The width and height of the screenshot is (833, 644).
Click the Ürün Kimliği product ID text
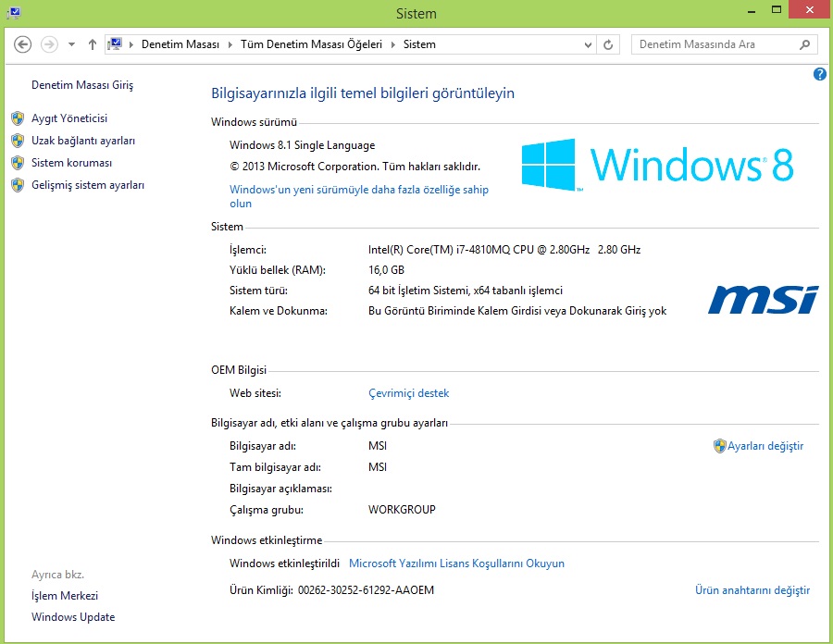point(331,590)
